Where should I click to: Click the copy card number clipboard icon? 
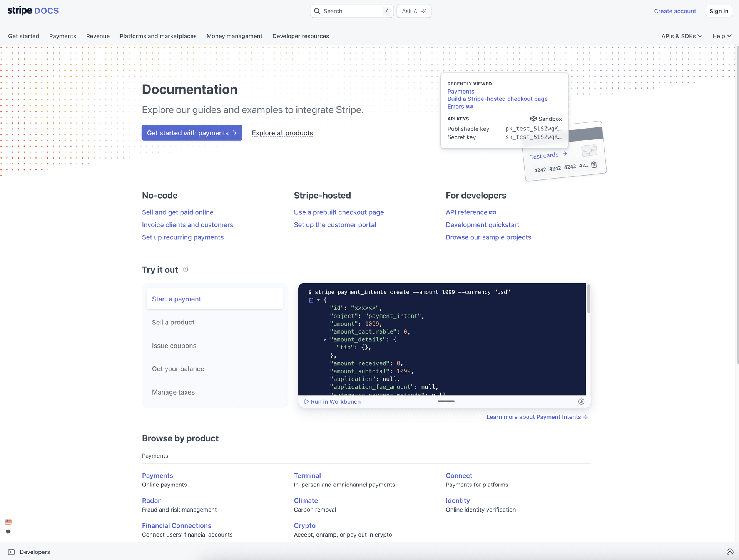tap(594, 165)
